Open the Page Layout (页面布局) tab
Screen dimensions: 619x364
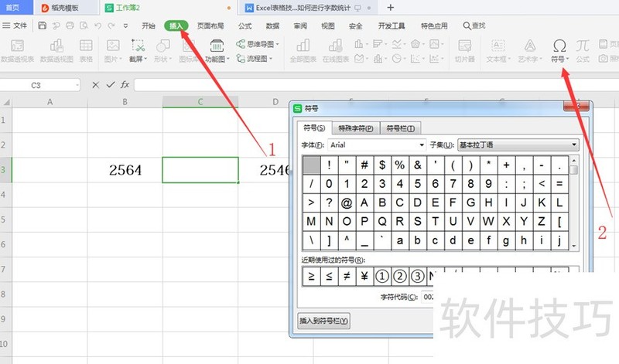210,26
